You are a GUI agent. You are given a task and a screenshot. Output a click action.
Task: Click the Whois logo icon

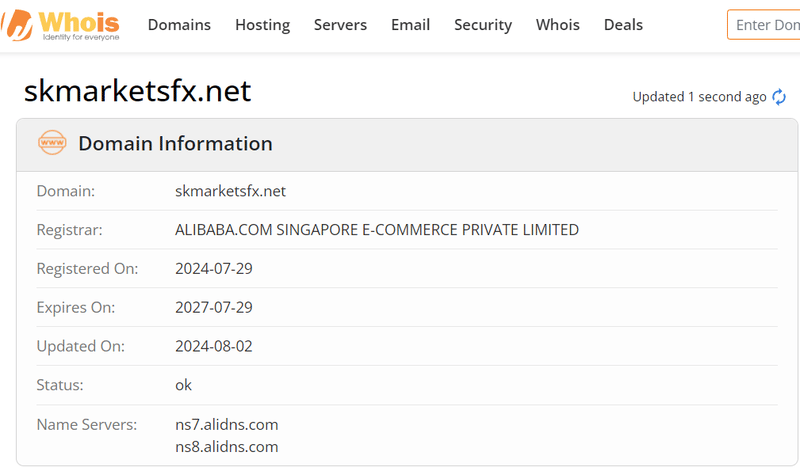(x=17, y=25)
